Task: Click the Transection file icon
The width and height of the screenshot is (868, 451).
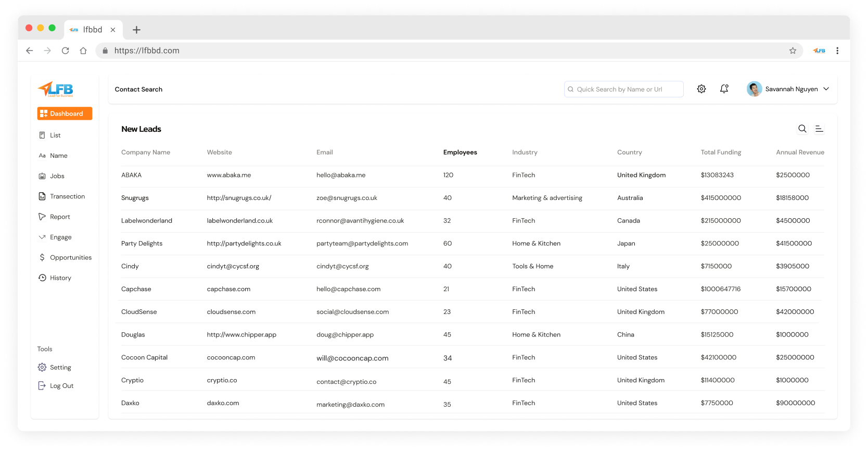Action: [42, 196]
